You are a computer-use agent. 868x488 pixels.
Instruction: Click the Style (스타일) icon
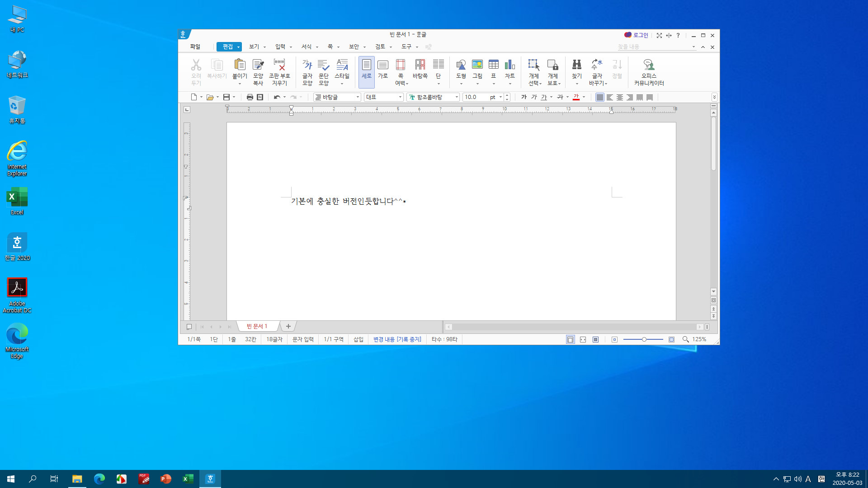click(x=342, y=65)
